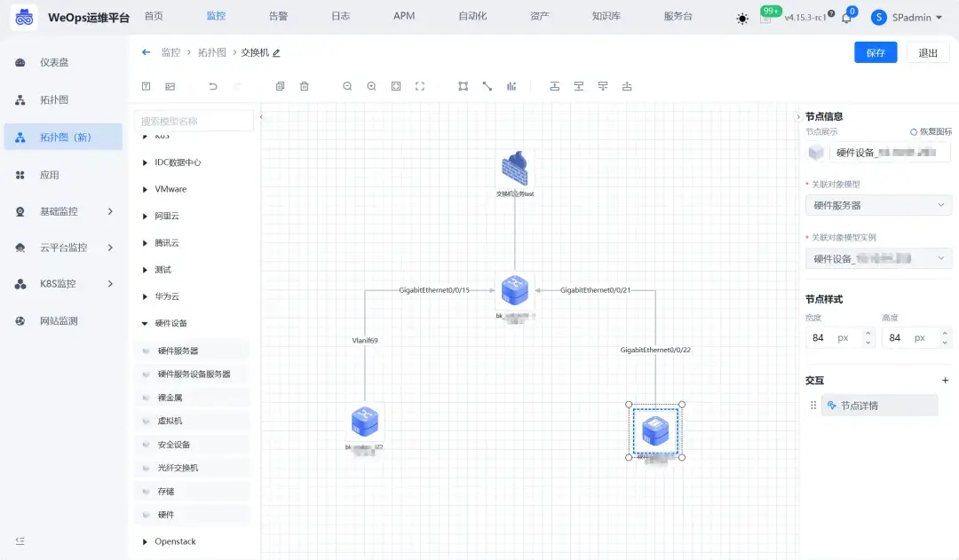Expand the 阿里云 model group
Screen dimensions: 959x560
tap(145, 217)
